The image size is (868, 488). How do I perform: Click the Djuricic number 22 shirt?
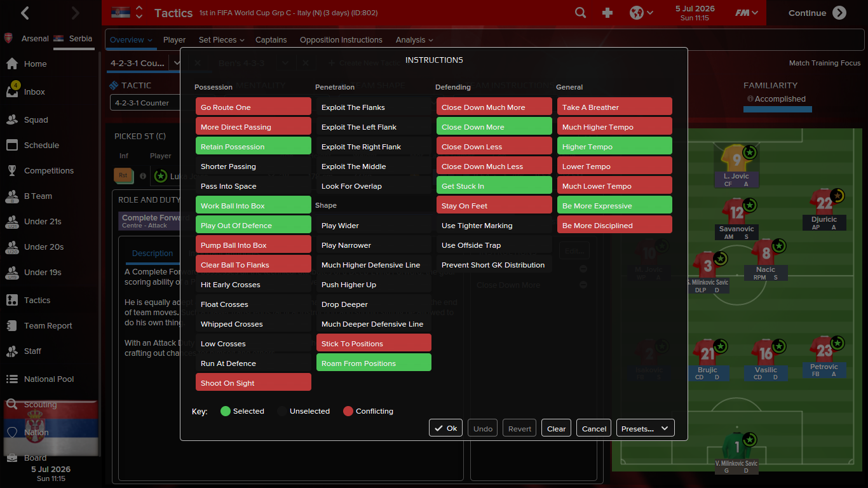point(824,202)
